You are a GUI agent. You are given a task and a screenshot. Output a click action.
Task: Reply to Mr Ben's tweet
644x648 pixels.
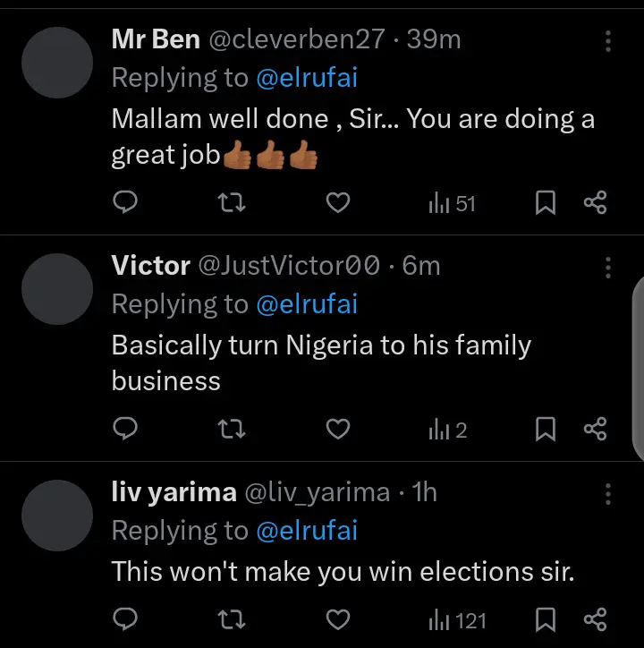[x=126, y=204]
